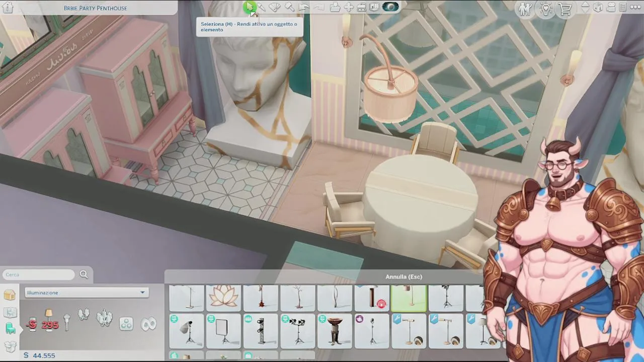Save lot to library folder icon
Image resolution: width=644 pixels, height=362 pixels.
pos(335,7)
